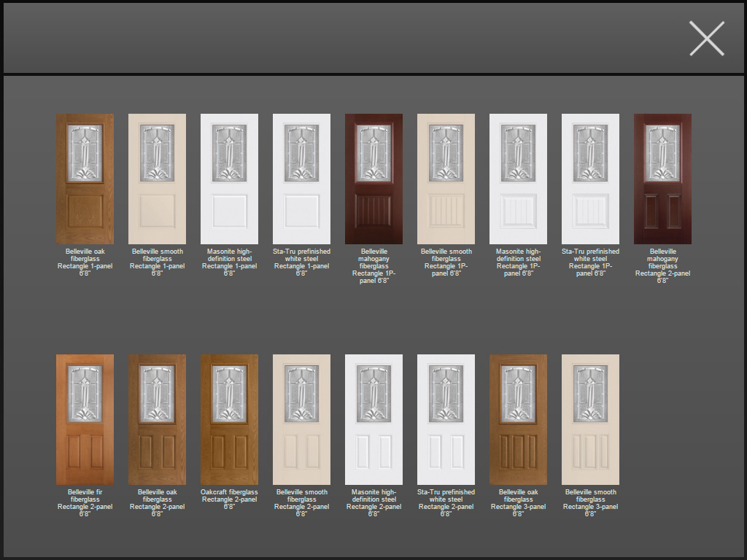Screen dimensions: 747x560
Task: Click the label "Belleville mahogany fiberglass Rectangle 1P-panel 6'8""
Action: click(373, 265)
